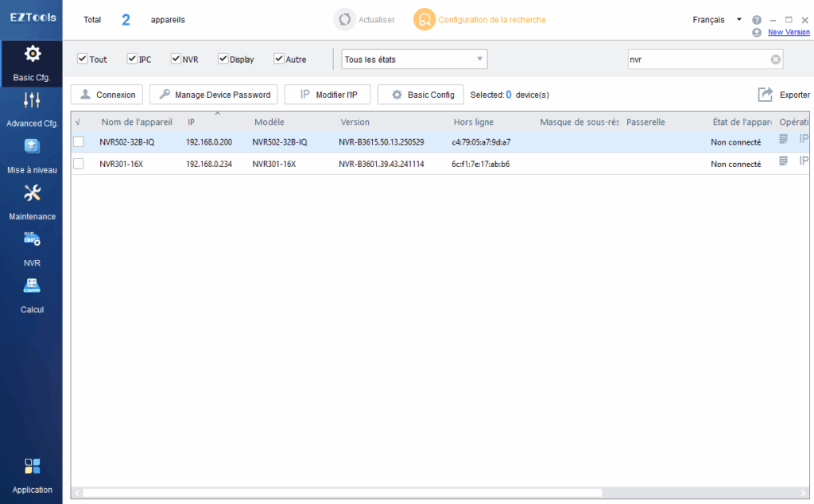The image size is (814, 504).
Task: Check the NVR301-16X device row
Action: click(x=79, y=164)
